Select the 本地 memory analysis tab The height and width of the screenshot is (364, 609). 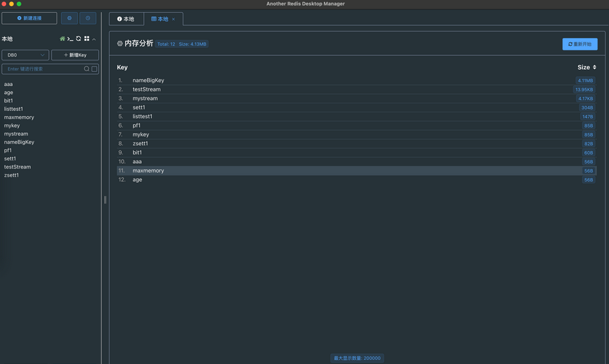(160, 19)
